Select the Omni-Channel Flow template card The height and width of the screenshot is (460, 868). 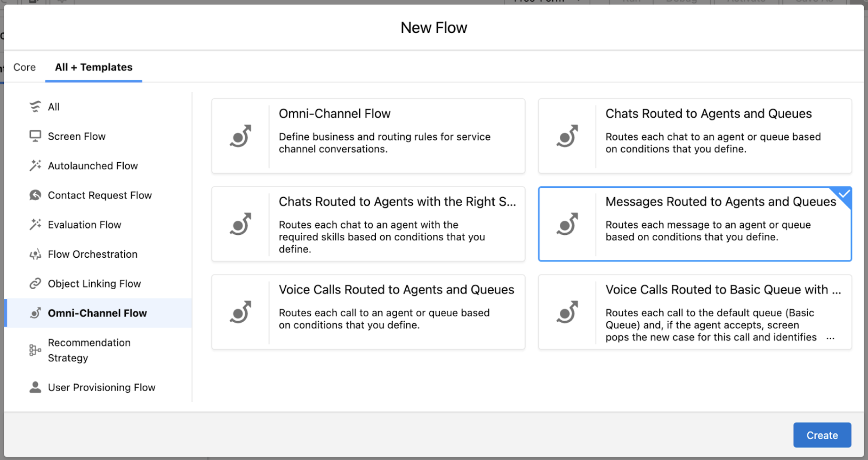(x=368, y=136)
